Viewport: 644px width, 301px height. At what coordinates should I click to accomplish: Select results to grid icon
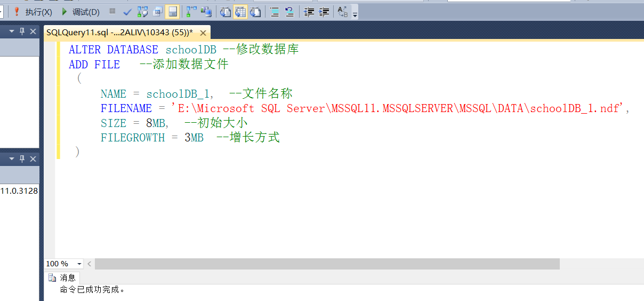click(240, 12)
